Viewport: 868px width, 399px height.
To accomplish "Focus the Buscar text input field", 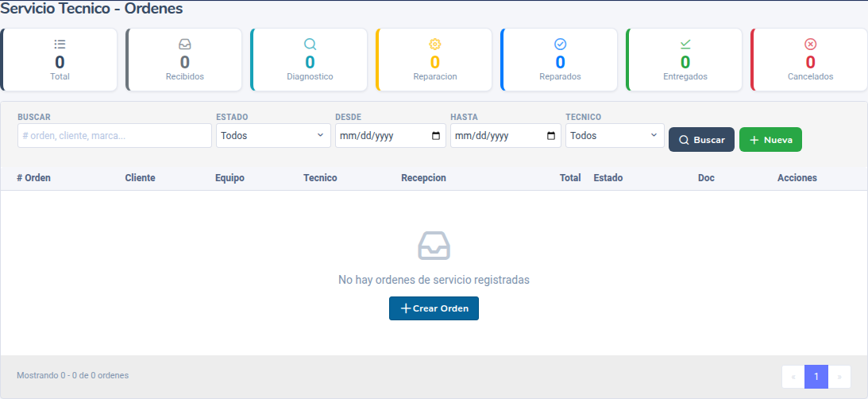I will [114, 135].
